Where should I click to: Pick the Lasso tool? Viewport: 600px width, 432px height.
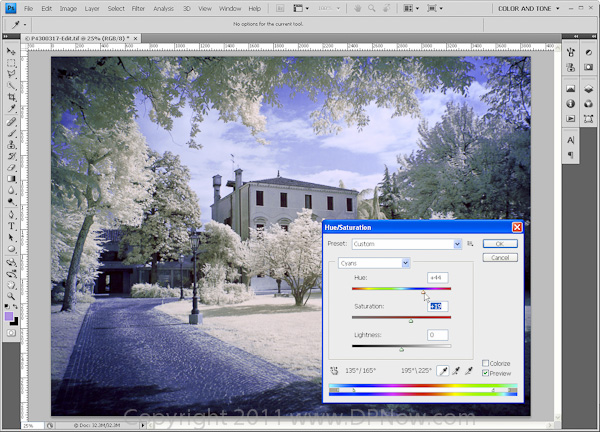pos(11,74)
